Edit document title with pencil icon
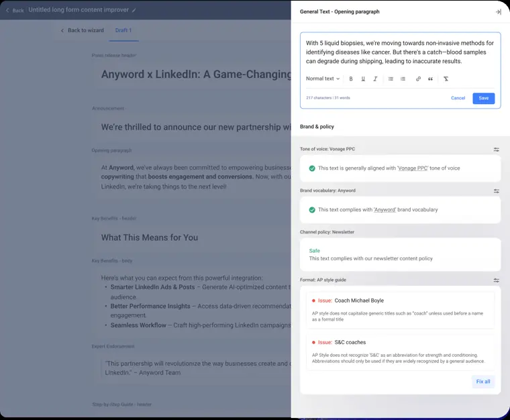 click(134, 11)
